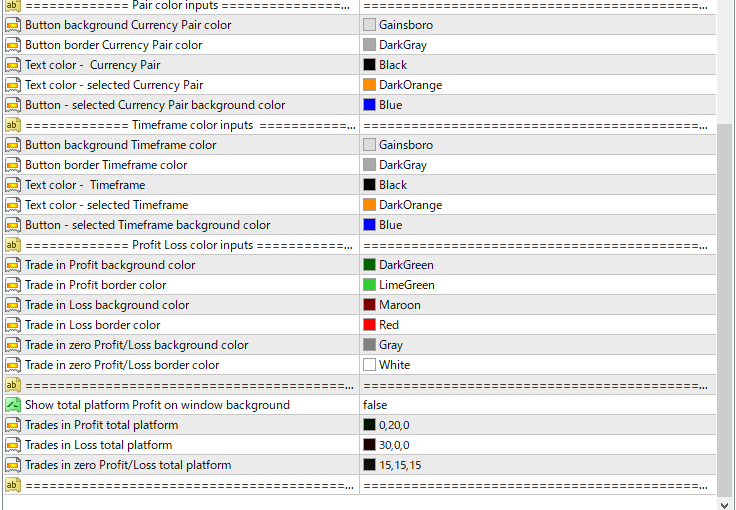The width and height of the screenshot is (736, 510).
Task: Select the Trades in Loss total platform label
Action: [99, 445]
